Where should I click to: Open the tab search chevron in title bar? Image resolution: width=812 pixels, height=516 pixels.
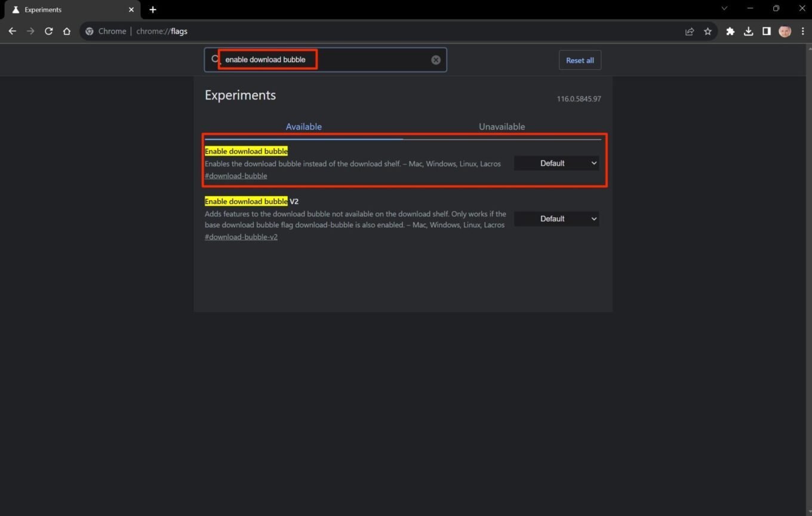[724, 8]
